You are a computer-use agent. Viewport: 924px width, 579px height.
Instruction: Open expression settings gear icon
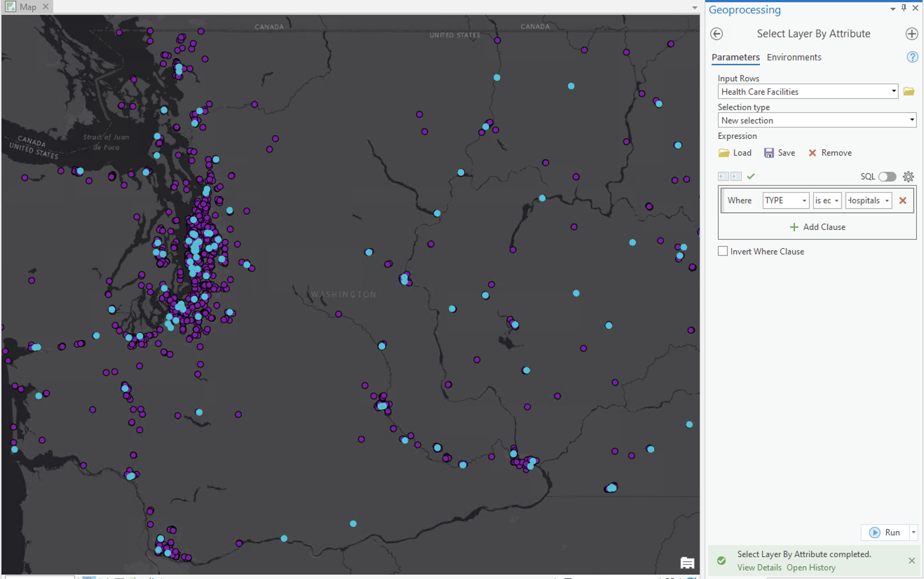coord(908,177)
